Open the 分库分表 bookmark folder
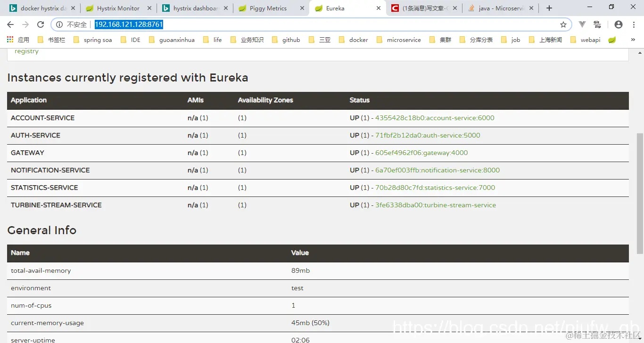This screenshot has height=343, width=644. click(476, 40)
